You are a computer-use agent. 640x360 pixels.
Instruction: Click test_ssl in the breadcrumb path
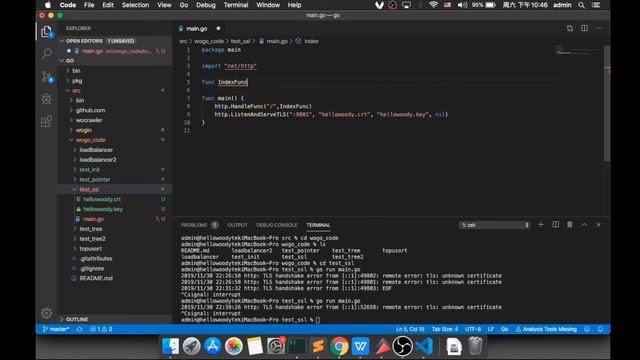(240, 41)
